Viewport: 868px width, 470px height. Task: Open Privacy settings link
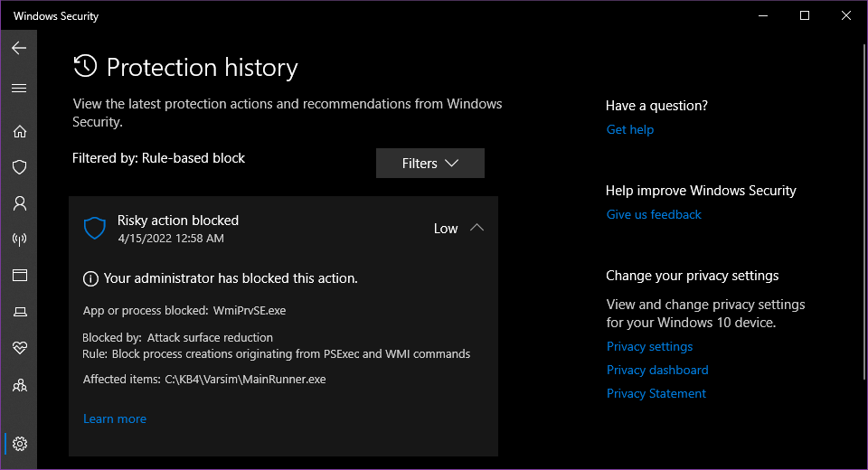tap(649, 346)
